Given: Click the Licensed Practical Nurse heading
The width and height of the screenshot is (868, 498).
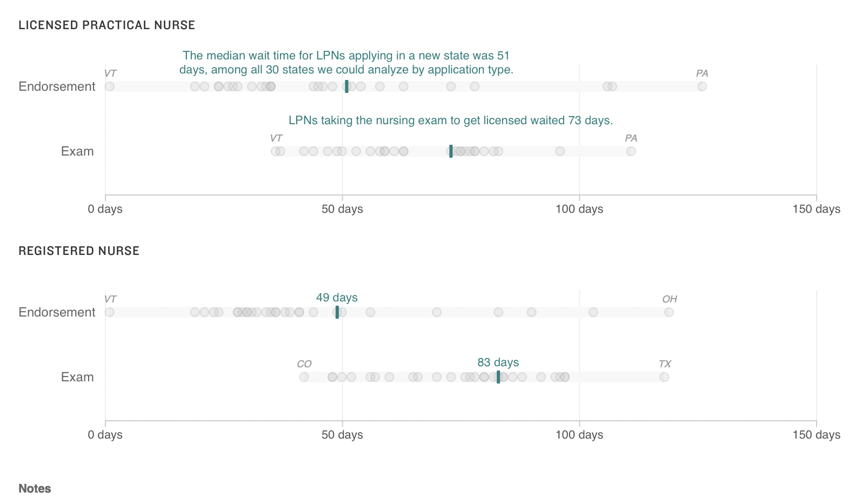Looking at the screenshot, I should [106, 25].
